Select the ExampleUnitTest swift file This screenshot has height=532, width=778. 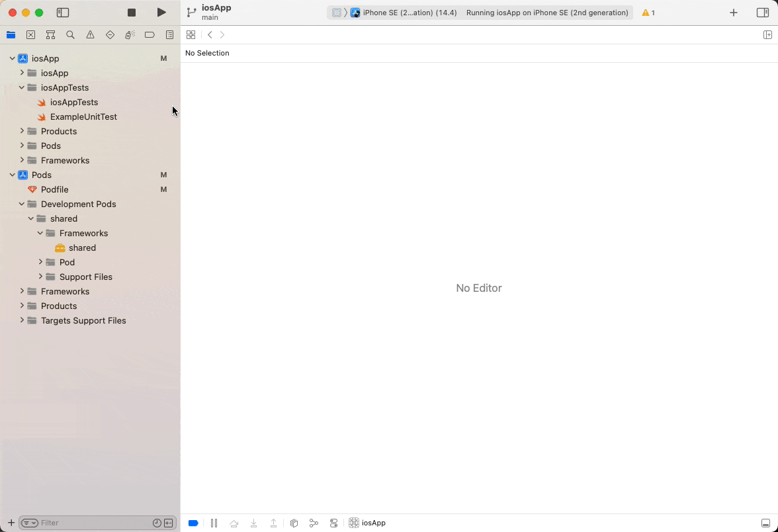click(x=83, y=116)
